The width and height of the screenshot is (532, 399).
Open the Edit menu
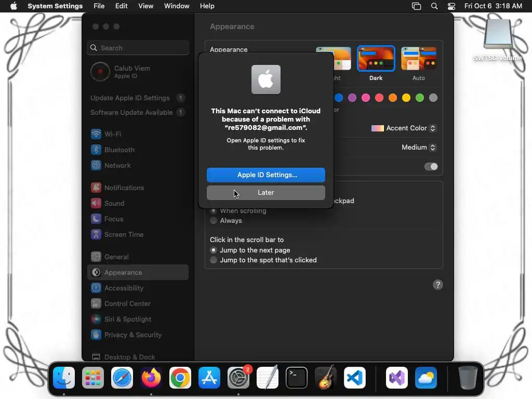tap(121, 6)
